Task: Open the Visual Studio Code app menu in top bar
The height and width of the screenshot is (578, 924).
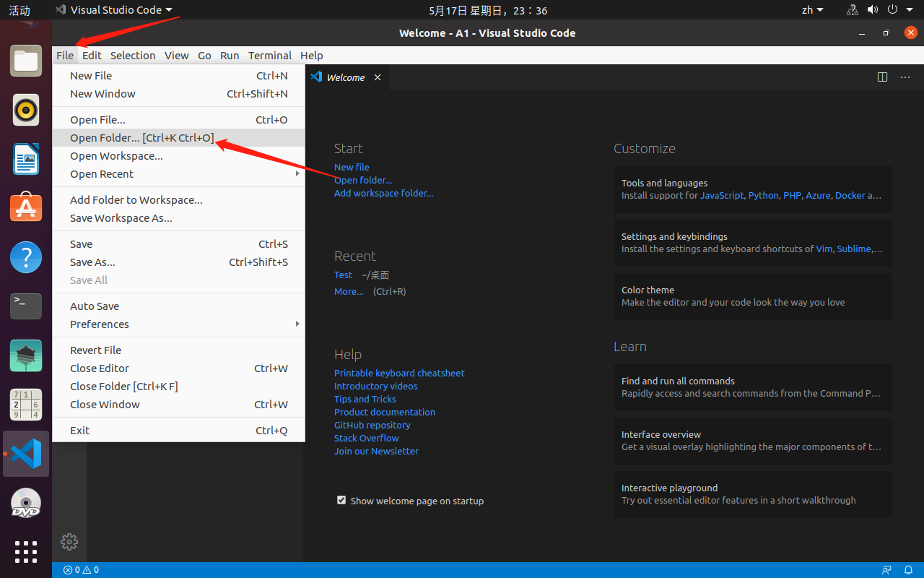Action: click(115, 10)
